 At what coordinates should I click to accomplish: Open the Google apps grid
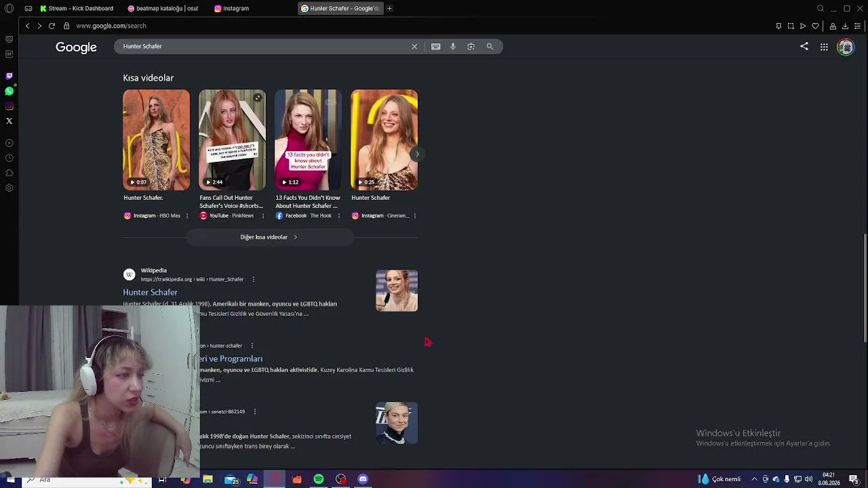tap(824, 47)
